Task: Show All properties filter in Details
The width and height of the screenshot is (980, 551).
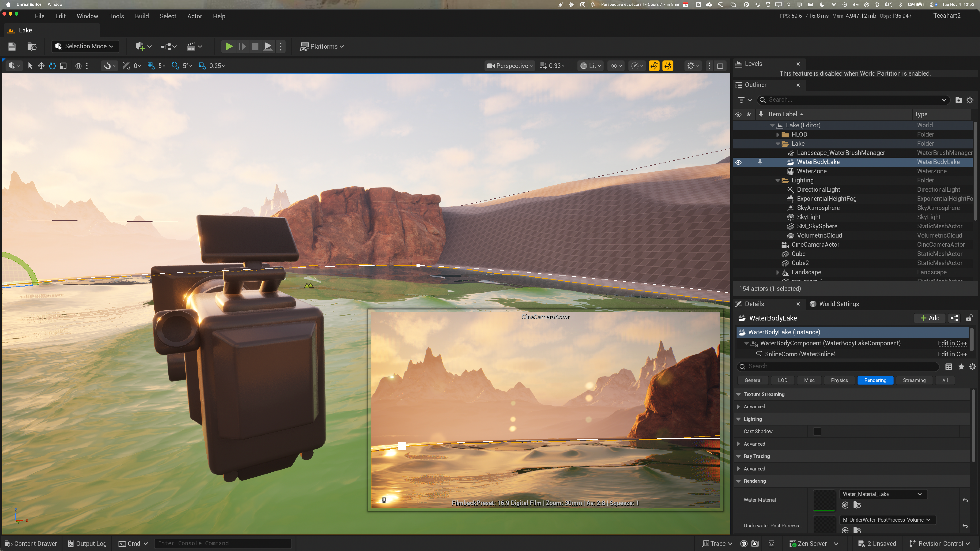Action: pyautogui.click(x=945, y=380)
